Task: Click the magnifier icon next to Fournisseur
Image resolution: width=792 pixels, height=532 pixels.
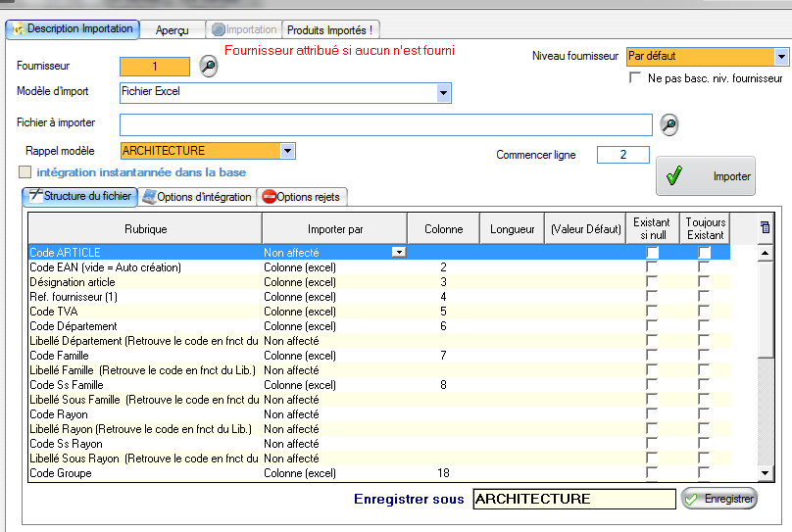Action: [208, 67]
